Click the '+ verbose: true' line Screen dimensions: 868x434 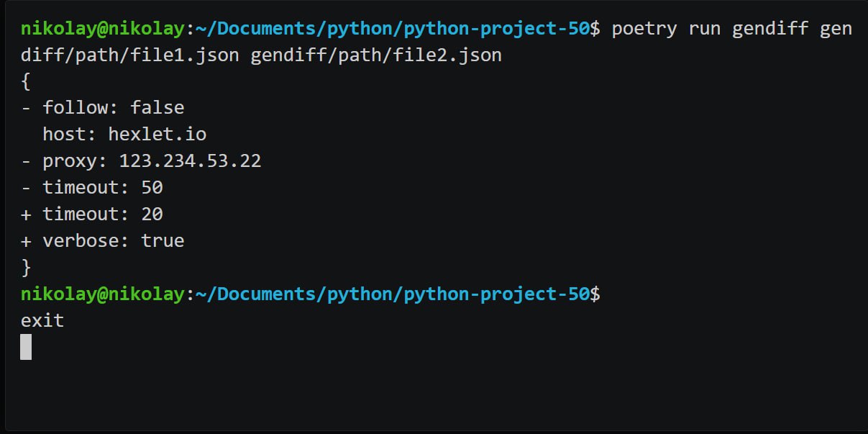click(103, 241)
